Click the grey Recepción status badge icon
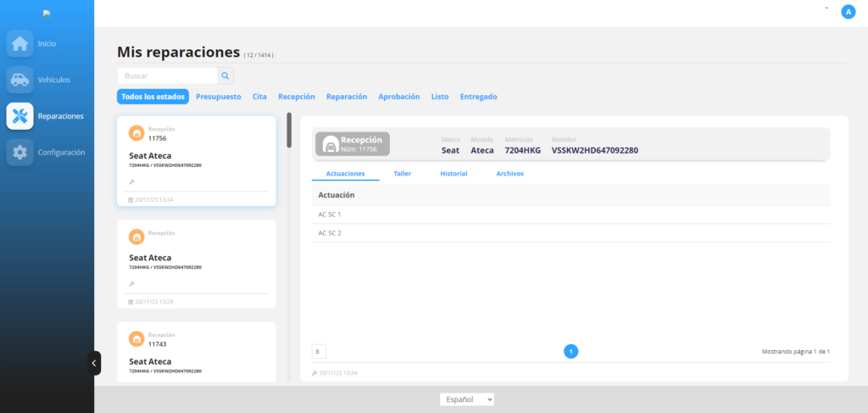Viewport: 868px width, 413px height. [331, 144]
